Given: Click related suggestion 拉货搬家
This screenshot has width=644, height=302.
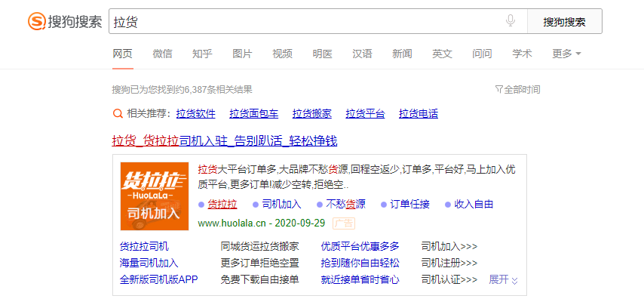Looking at the screenshot, I should click(x=312, y=114).
